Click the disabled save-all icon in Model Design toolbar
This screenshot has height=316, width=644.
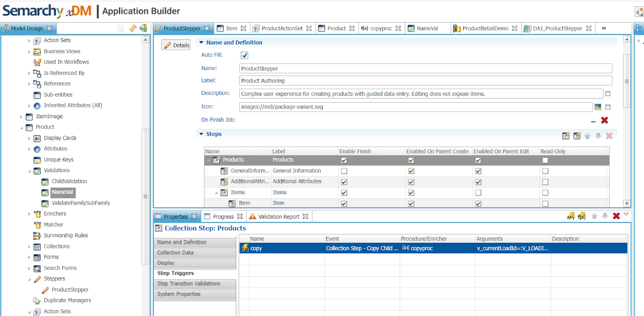(120, 28)
